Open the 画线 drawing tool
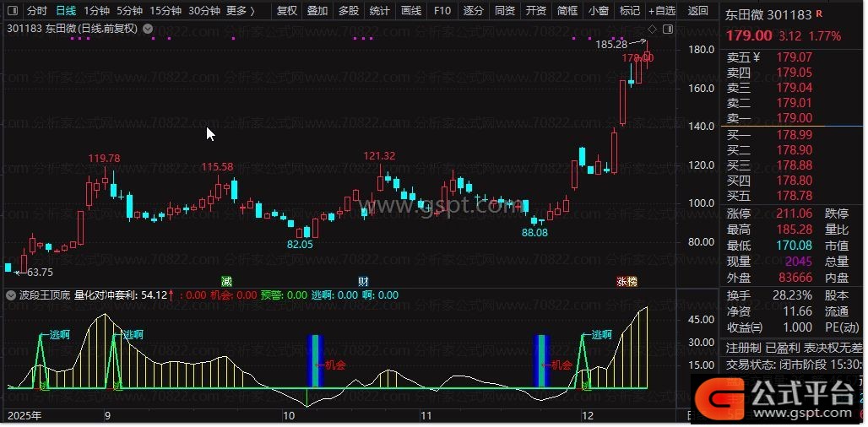This screenshot has height=427, width=868. 410,11
